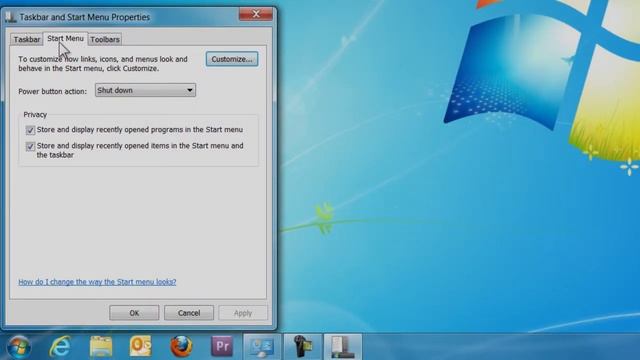Toggle store recently opened items checkbox
640x360 pixels.
[30, 146]
